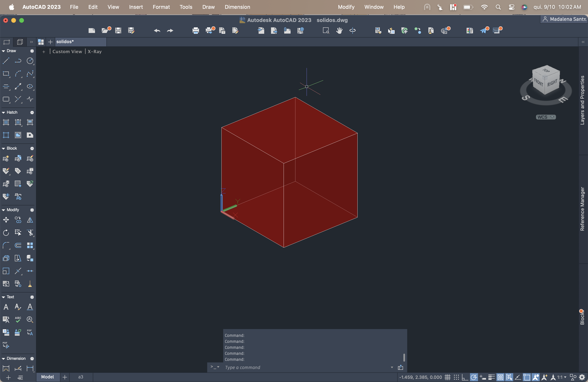Toggle grid display in status bar
Image resolution: width=588 pixels, height=382 pixels.
coord(448,377)
